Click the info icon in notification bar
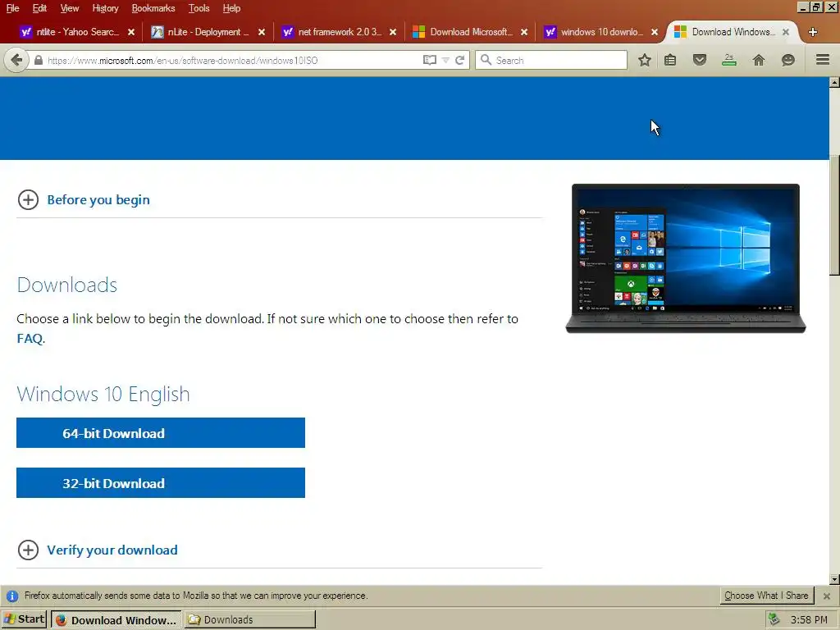Screen dimensions: 840x630 click(x=12, y=596)
